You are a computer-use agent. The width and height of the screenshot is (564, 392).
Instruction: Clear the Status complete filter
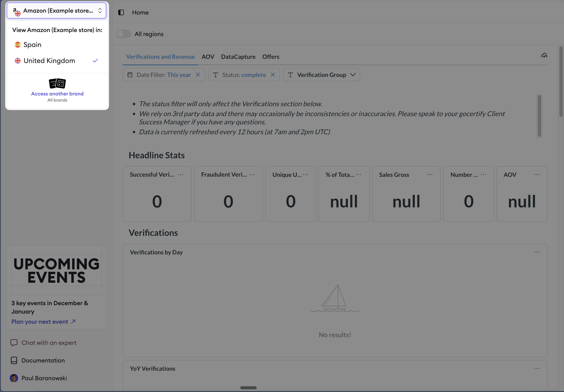coord(273,75)
